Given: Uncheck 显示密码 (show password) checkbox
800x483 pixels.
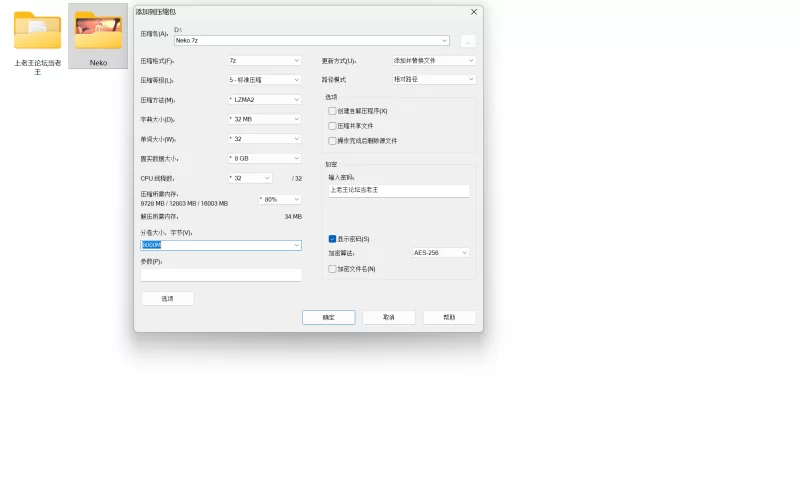Looking at the screenshot, I should point(333,239).
